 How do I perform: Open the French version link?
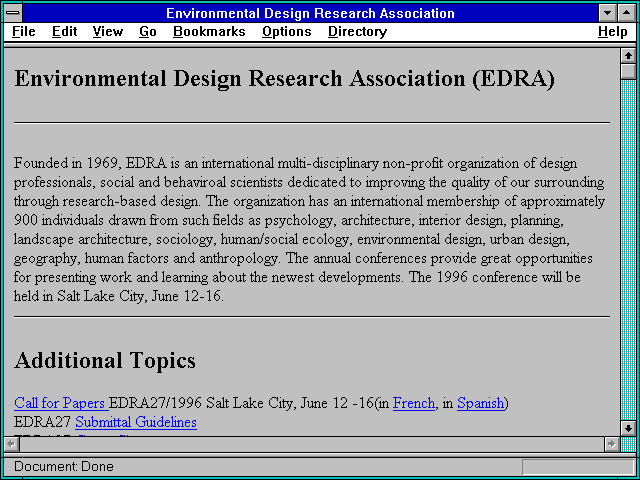coord(414,403)
